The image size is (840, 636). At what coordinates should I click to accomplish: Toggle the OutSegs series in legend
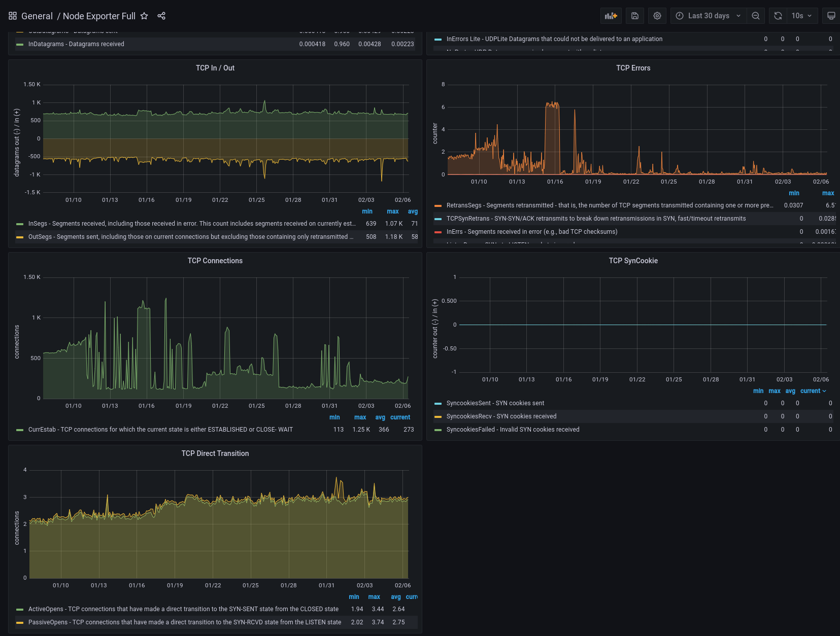[x=191, y=237]
